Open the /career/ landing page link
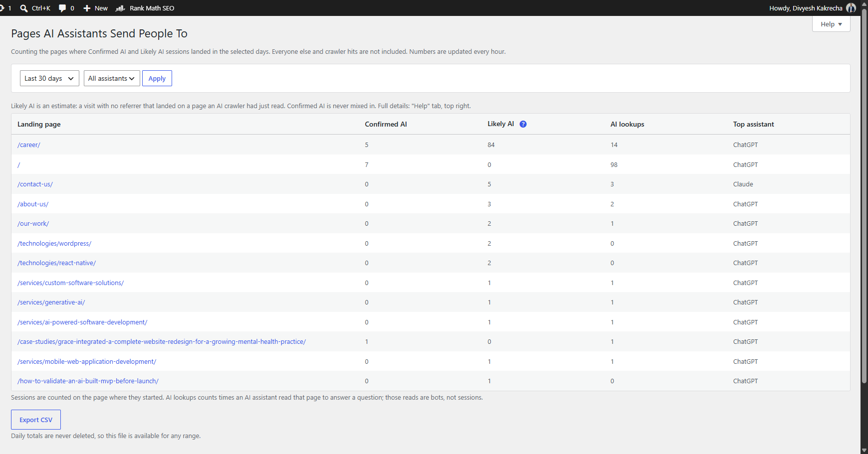Viewport: 868px width, 454px height. (x=29, y=145)
